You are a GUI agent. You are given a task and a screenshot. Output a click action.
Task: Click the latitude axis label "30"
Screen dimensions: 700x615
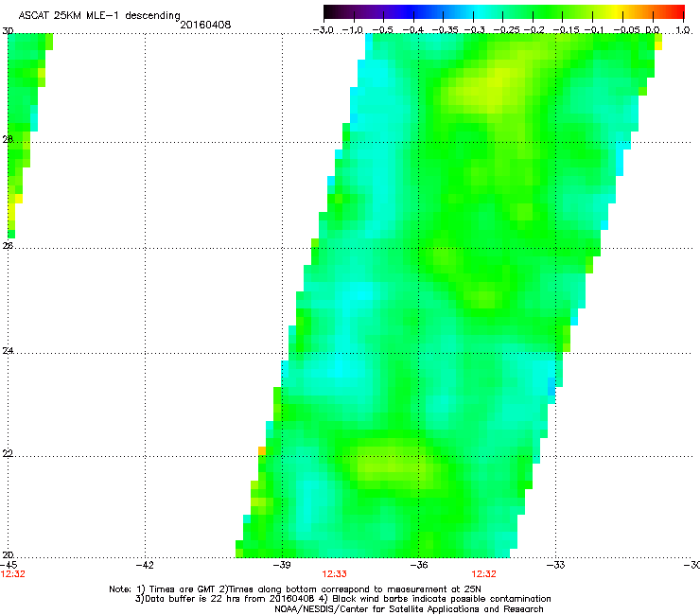point(8,31)
